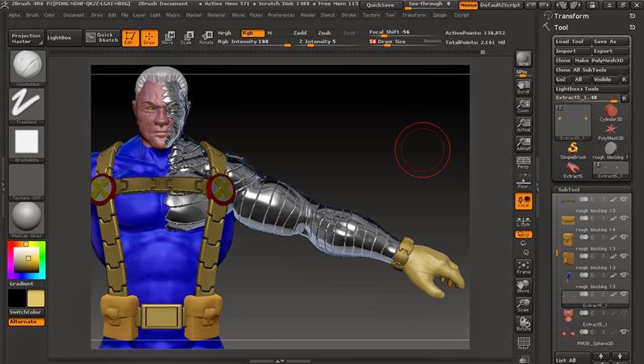
Task: Click Clone All SubTools
Action: tap(592, 70)
